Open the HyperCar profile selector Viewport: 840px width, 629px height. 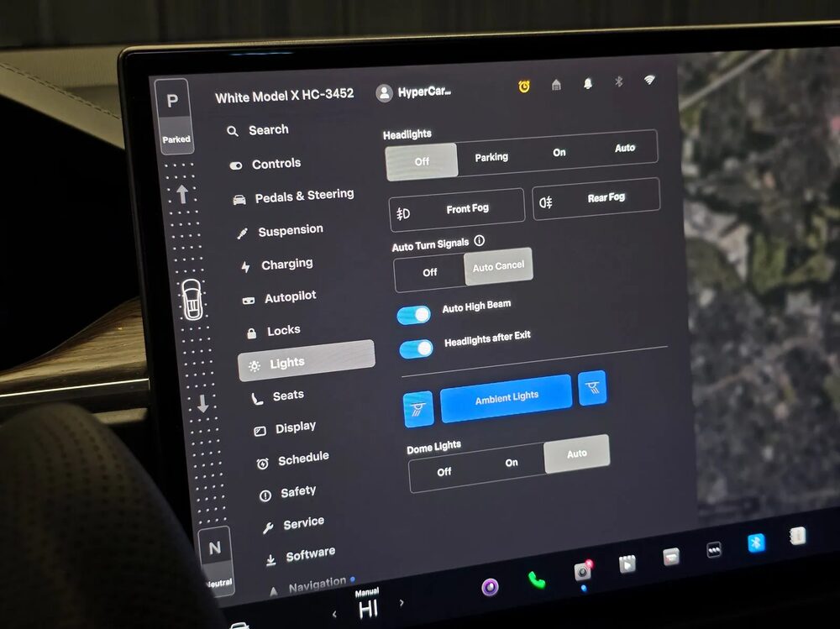414,92
